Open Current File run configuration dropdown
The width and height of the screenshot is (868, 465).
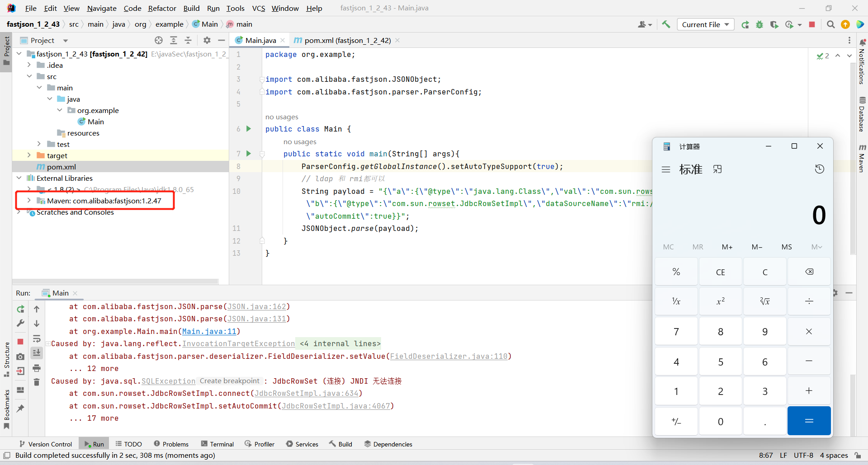click(705, 24)
